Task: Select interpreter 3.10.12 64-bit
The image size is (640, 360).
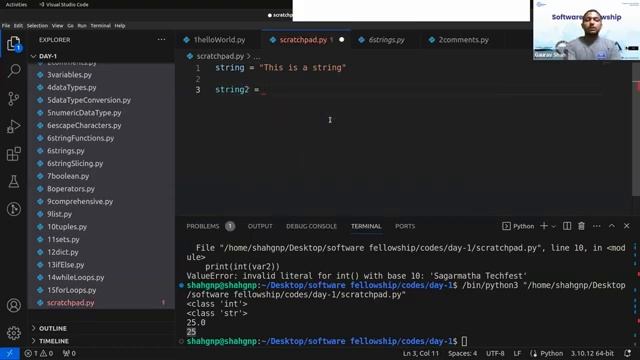Action: pos(592,353)
